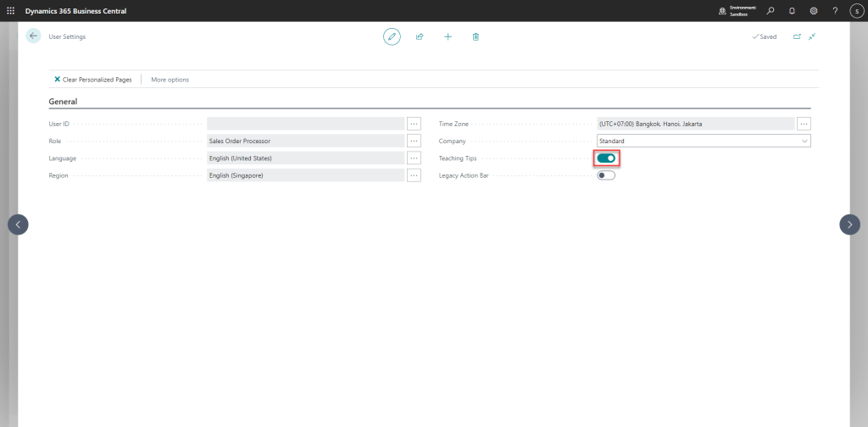Go to next record with right arrow
Viewport: 868px width, 427px height.
(849, 224)
